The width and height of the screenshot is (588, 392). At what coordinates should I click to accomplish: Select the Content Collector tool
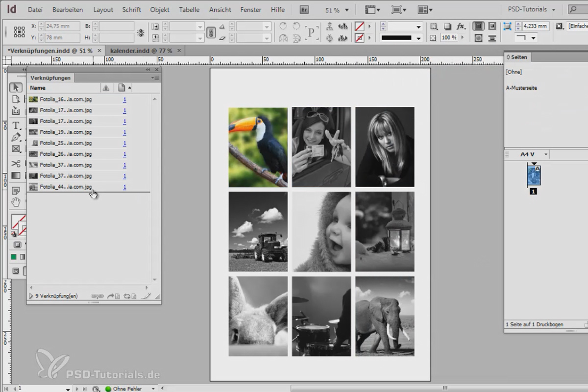[x=16, y=111]
